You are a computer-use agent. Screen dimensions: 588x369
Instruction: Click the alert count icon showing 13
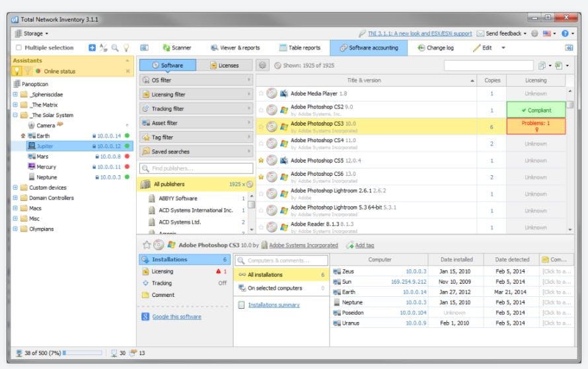tap(133, 353)
